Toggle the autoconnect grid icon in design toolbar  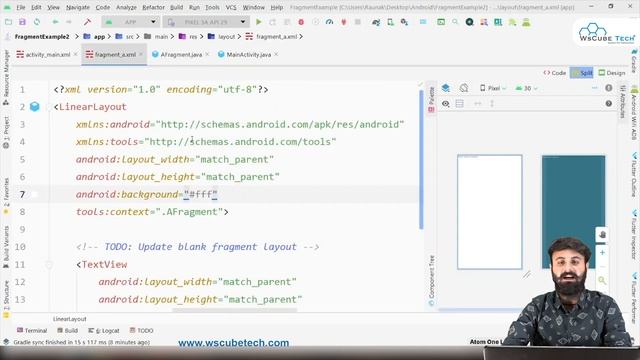click(x=460, y=104)
